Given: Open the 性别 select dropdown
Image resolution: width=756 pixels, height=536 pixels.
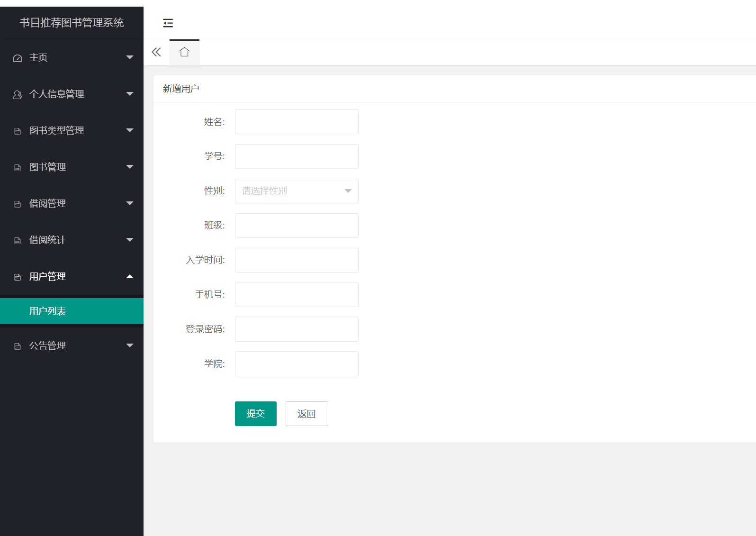Looking at the screenshot, I should click(x=297, y=191).
